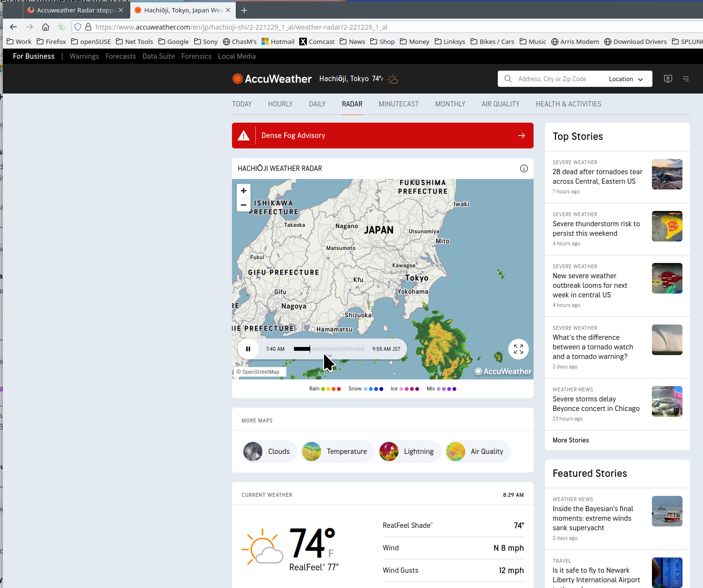Open the Forecasts link
Screen dimensions: 703x588
121,56
